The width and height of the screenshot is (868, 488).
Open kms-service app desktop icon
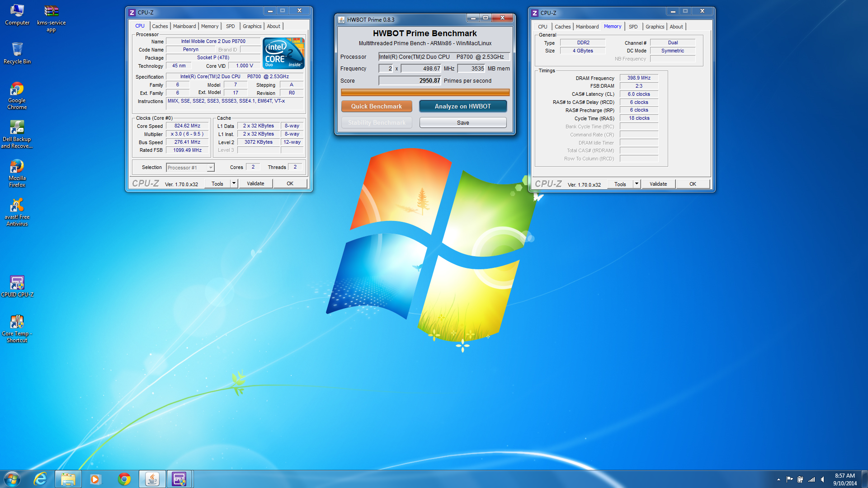(x=51, y=18)
